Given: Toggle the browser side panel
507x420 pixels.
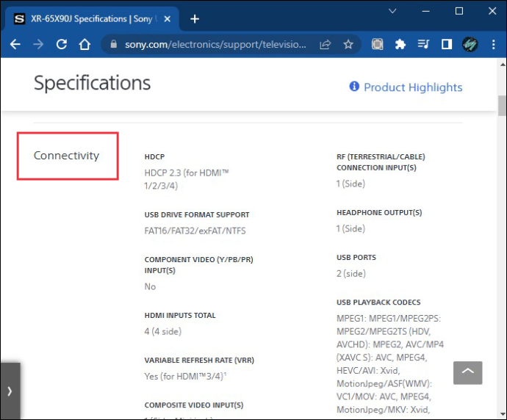Looking at the screenshot, I should 447,44.
